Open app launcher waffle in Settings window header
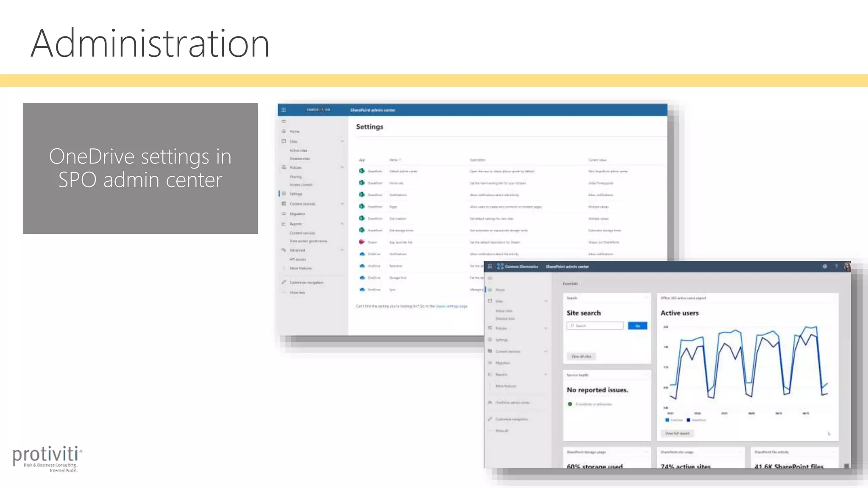The image size is (868, 488). [284, 110]
